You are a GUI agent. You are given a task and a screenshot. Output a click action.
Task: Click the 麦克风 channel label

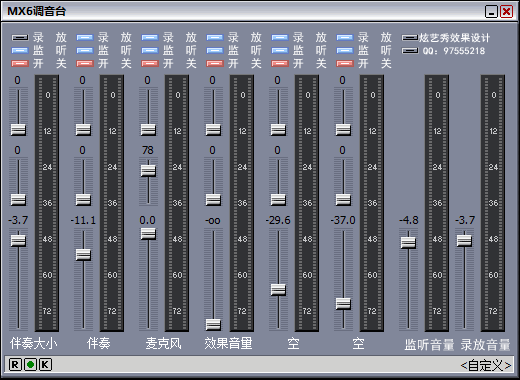pyautogui.click(x=163, y=343)
